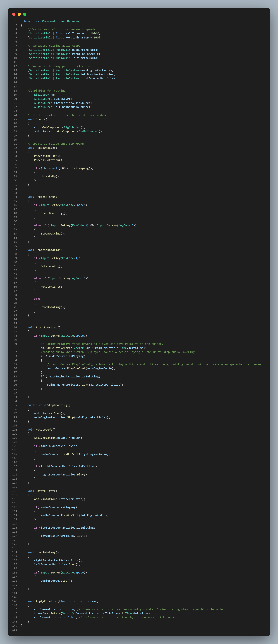Click the 'rightBoosterParticles.Stop();' line
The width and height of the screenshot is (278, 644).
coord(58,560)
